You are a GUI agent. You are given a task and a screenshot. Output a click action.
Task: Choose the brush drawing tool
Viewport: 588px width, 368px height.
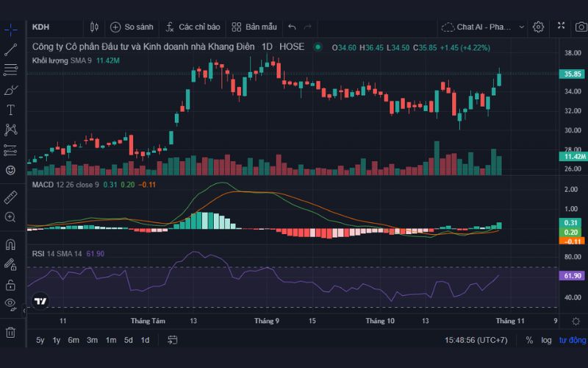pyautogui.click(x=11, y=90)
